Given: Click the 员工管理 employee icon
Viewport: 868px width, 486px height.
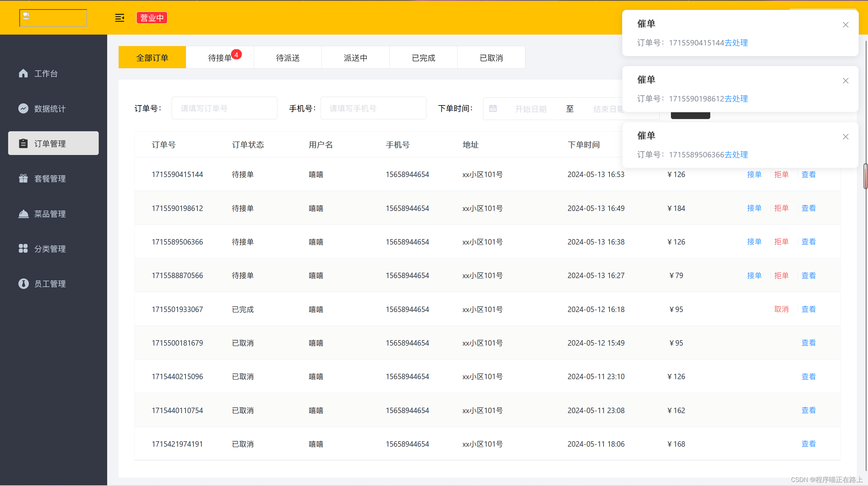Looking at the screenshot, I should click(x=23, y=284).
